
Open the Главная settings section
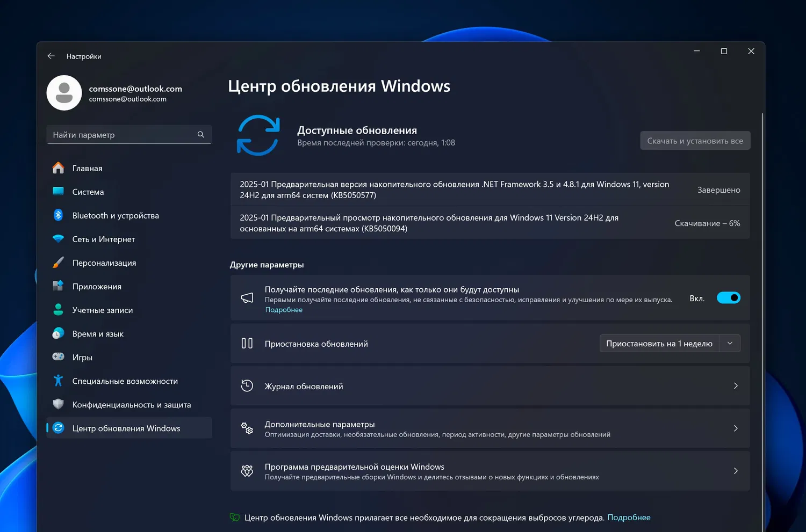pyautogui.click(x=129, y=168)
